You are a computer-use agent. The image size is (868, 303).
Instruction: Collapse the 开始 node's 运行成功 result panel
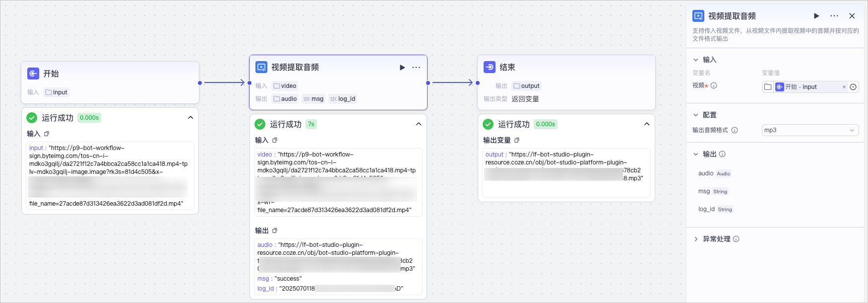coord(190,118)
